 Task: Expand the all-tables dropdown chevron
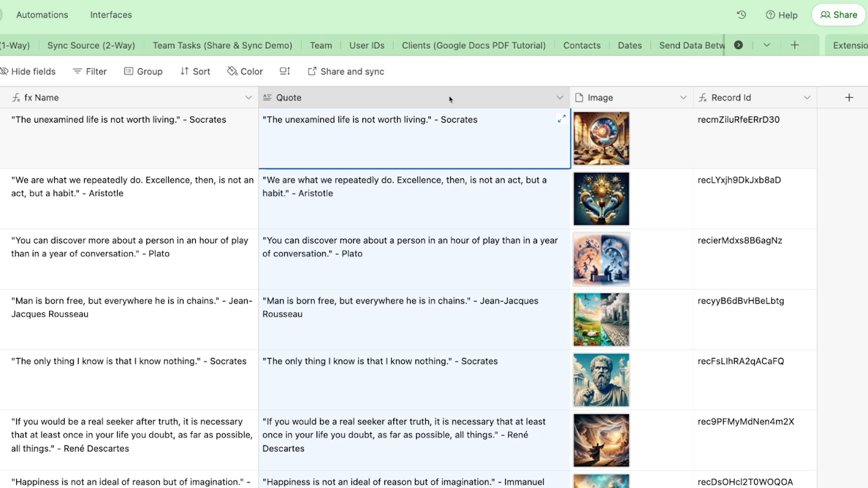point(767,45)
